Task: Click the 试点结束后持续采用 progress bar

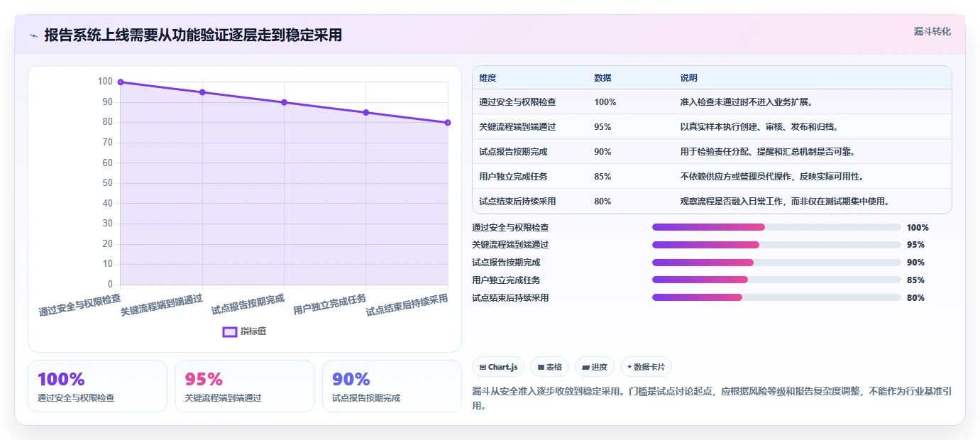Action: tap(776, 298)
